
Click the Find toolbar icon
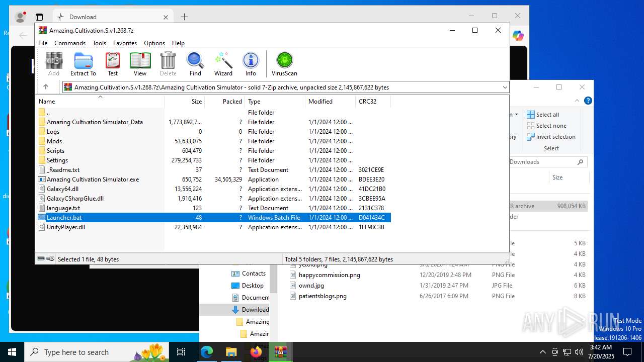coord(195,64)
